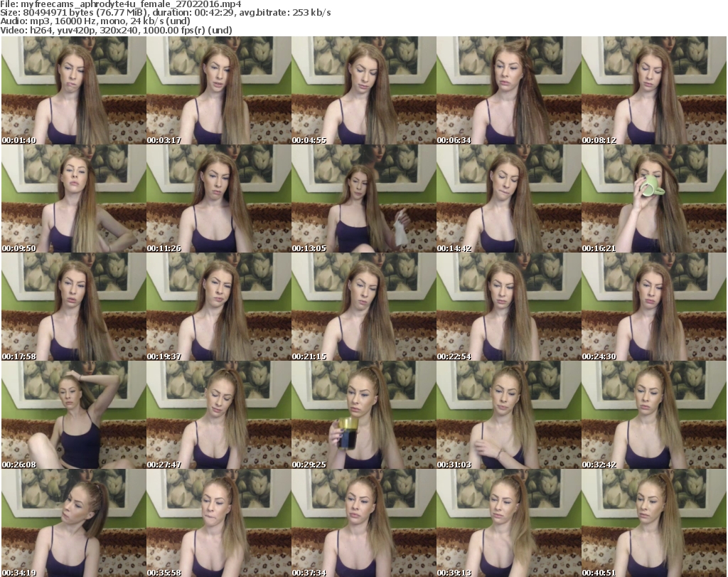728x577 pixels.
Task: Click the Size and duration info line
Action: pos(165,13)
